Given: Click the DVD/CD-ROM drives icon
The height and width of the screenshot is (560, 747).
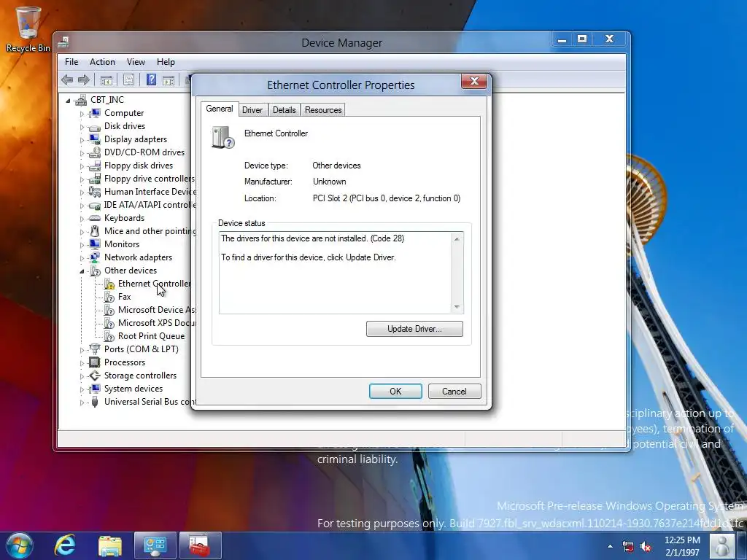Looking at the screenshot, I should click(95, 152).
